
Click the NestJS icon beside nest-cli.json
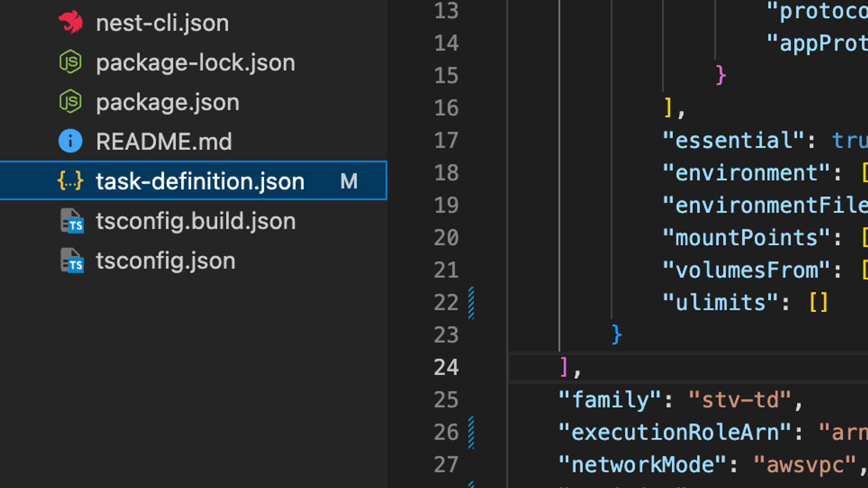click(71, 23)
